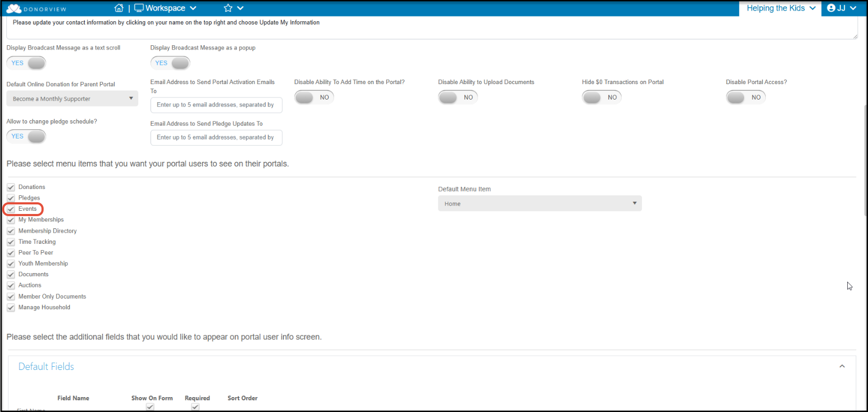Click the Default Fields heading
This screenshot has height=412, width=868.
tap(46, 367)
